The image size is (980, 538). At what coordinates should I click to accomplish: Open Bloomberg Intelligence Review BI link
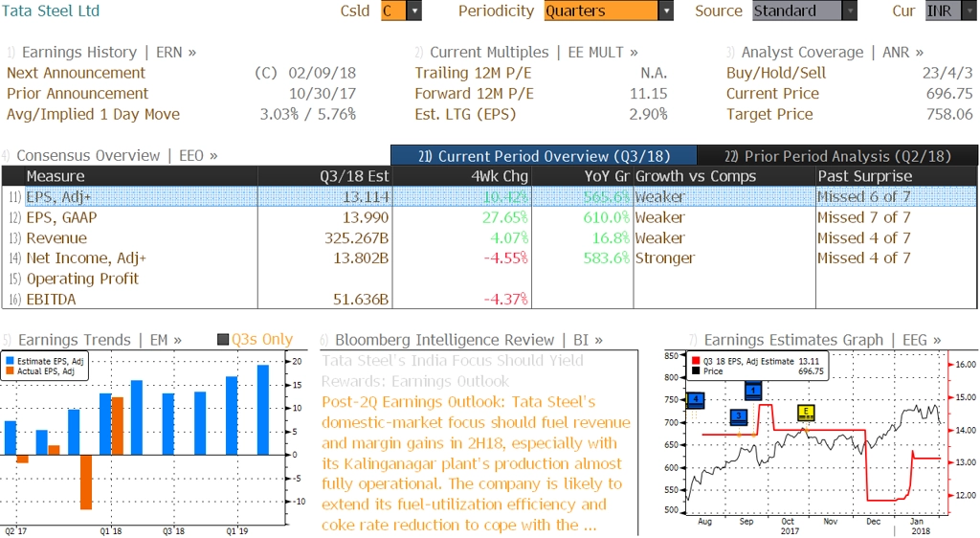[x=469, y=340]
